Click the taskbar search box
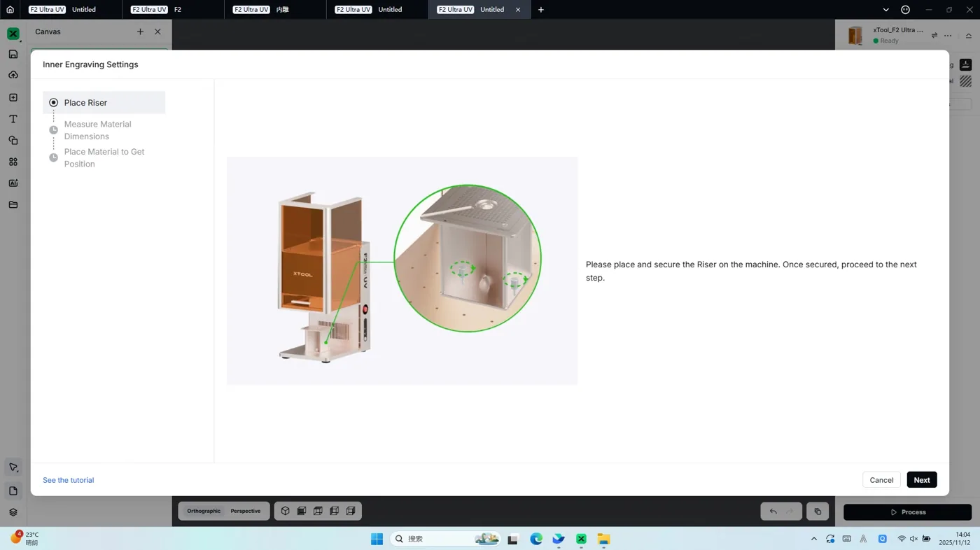 coord(445,539)
